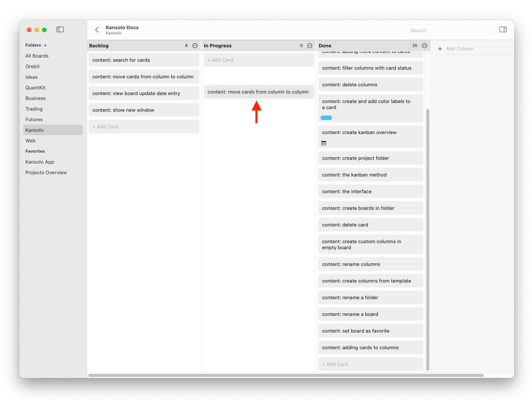The image size is (532, 400).
Task: Select card 'create project folder'
Action: (x=371, y=158)
